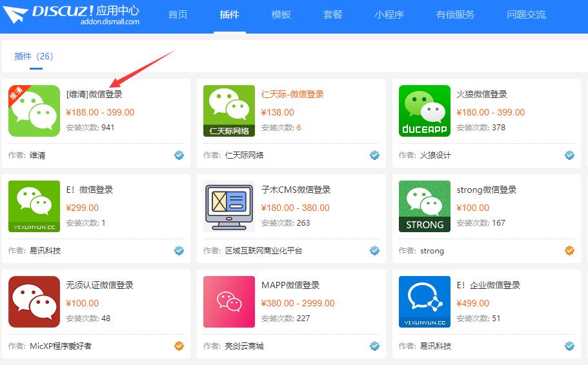Viewport: 588px width, 365px height.
Task: Open the 问题交流 navigation item
Action: (526, 15)
